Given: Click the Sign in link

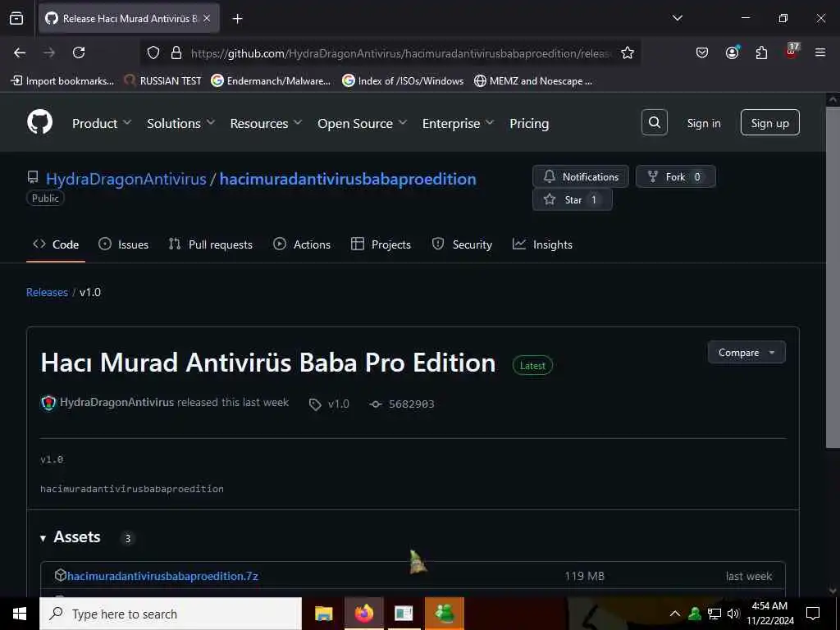Looking at the screenshot, I should pos(703,123).
